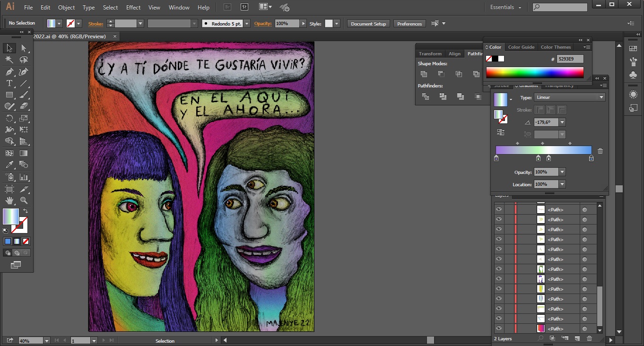Open the File menu

pyautogui.click(x=28, y=8)
